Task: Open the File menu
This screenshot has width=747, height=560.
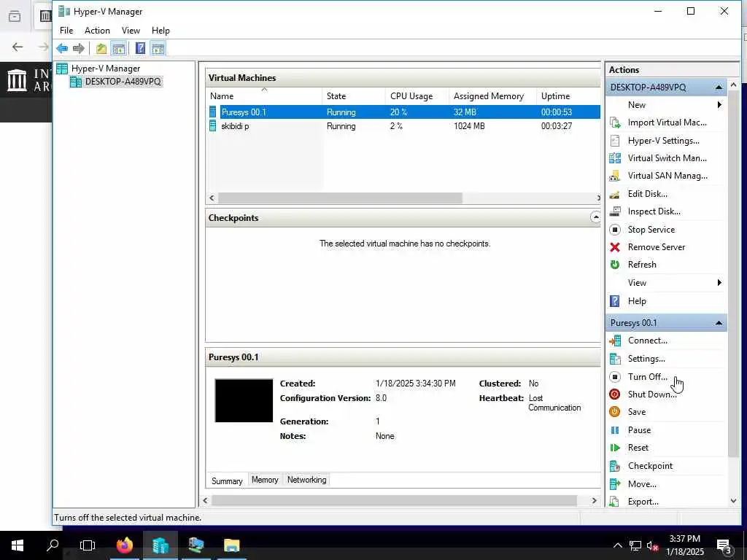Action: pyautogui.click(x=66, y=31)
